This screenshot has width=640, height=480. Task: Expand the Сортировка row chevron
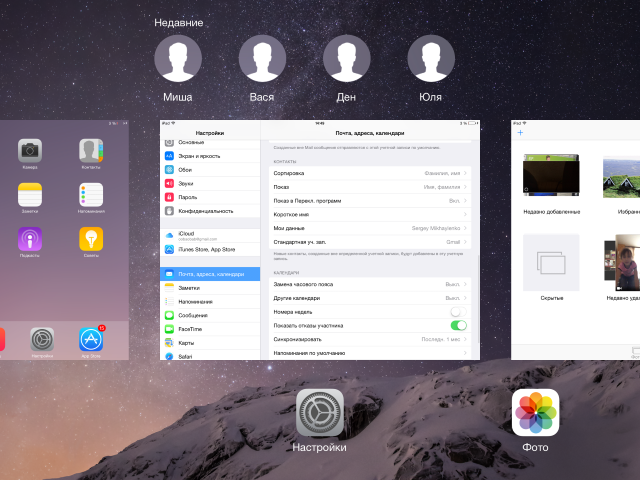pyautogui.click(x=465, y=173)
